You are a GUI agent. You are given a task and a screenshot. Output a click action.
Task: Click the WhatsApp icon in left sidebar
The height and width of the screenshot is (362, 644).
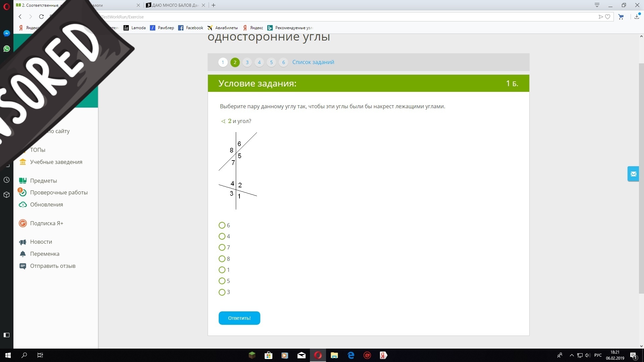[6, 49]
